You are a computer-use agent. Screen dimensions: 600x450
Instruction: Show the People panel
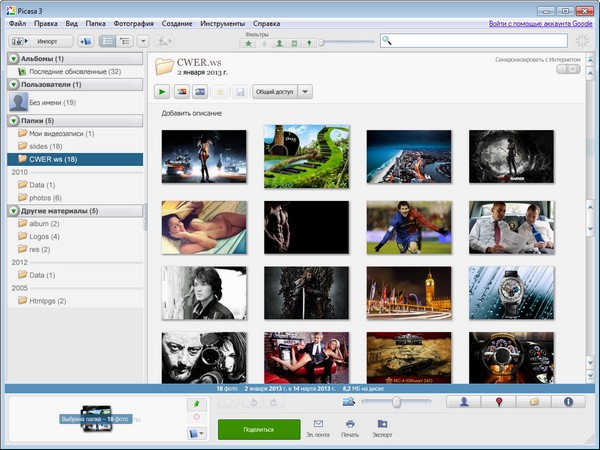463,401
